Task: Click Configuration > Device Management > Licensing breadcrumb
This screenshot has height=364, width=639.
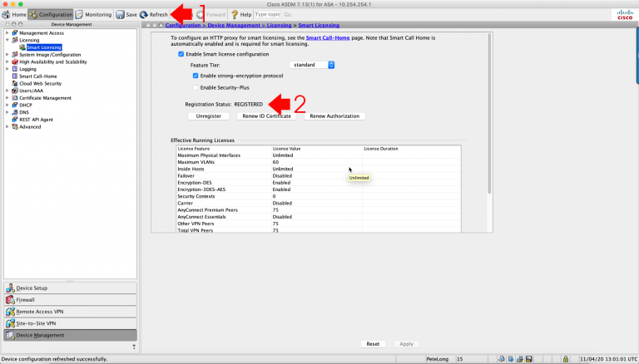Action: (x=228, y=25)
